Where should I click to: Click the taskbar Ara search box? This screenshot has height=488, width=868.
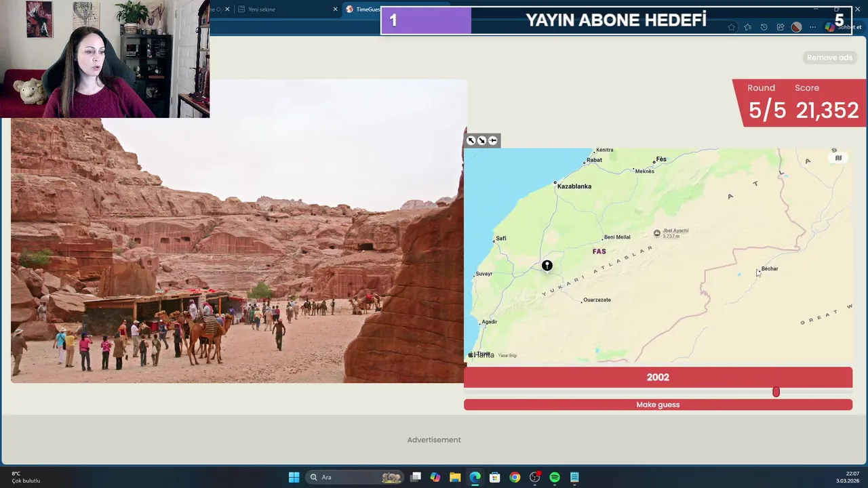(x=355, y=477)
